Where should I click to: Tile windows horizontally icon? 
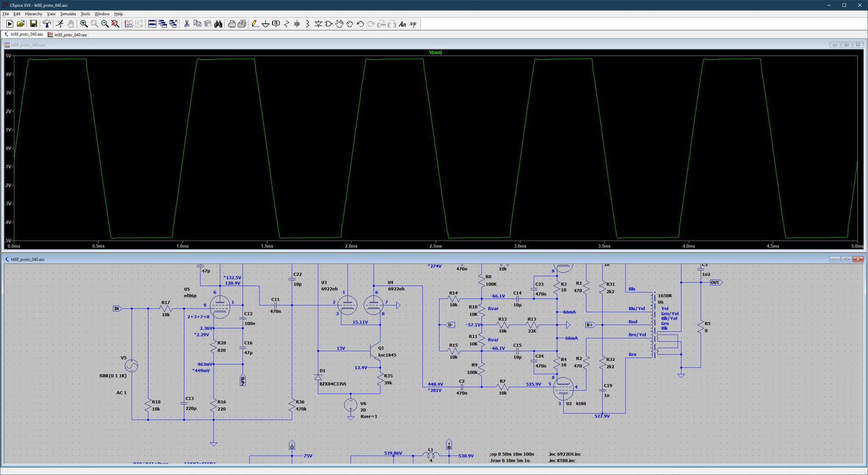click(152, 24)
